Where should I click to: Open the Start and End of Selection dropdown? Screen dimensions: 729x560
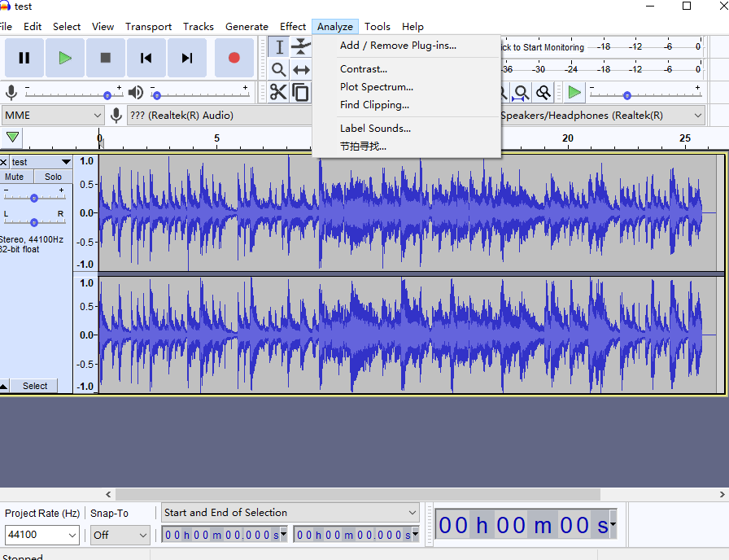tap(290, 513)
